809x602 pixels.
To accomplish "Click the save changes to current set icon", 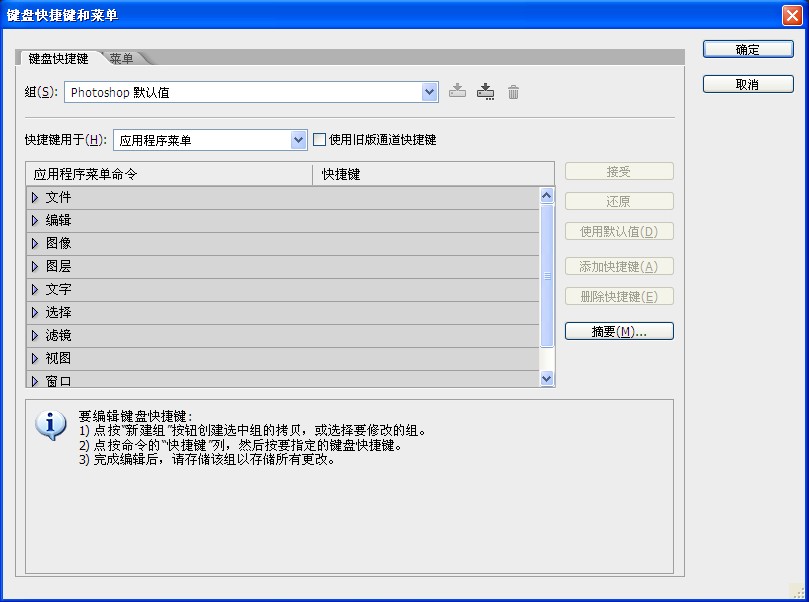I will pos(457,91).
